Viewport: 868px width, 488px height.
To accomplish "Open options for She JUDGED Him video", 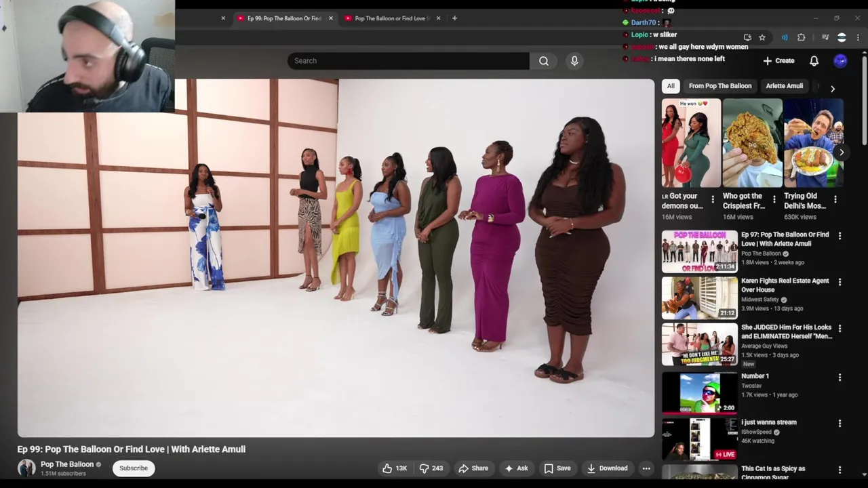I will (840, 329).
